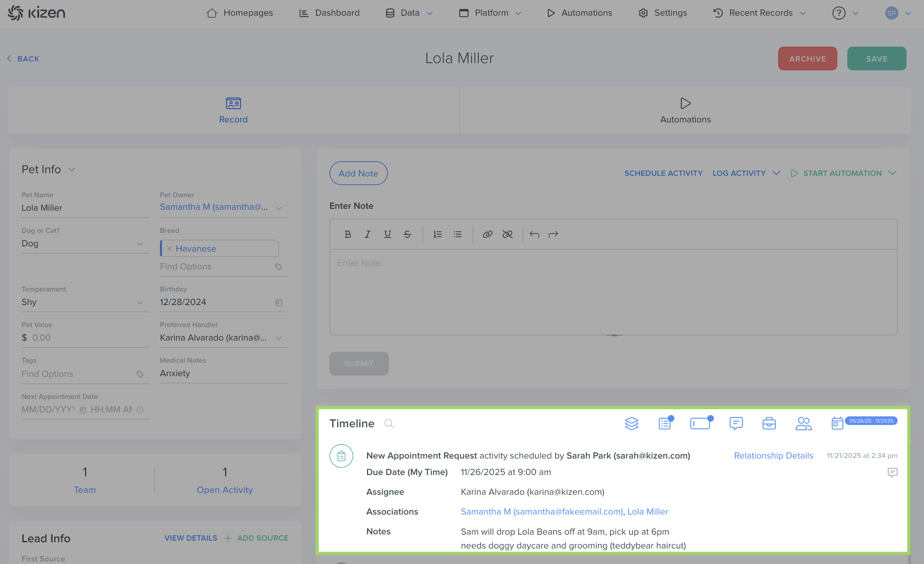924x564 pixels.
Task: Open the Relationship Details link
Action: (x=773, y=455)
